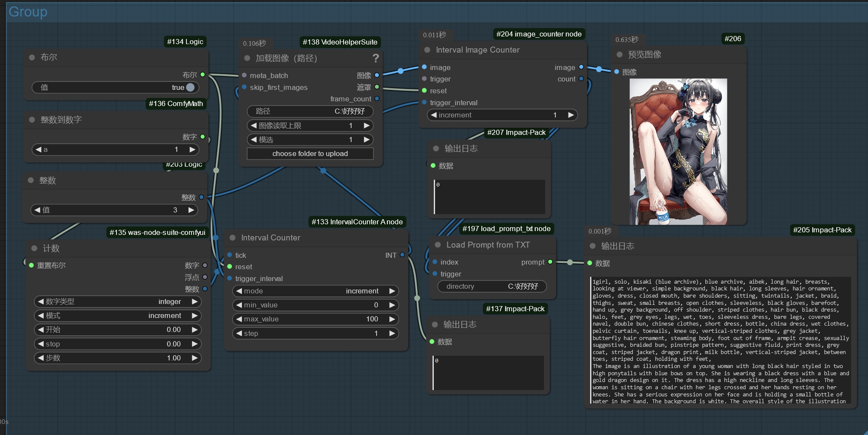Collapse the Interval Image Counter node dot

tap(427, 50)
